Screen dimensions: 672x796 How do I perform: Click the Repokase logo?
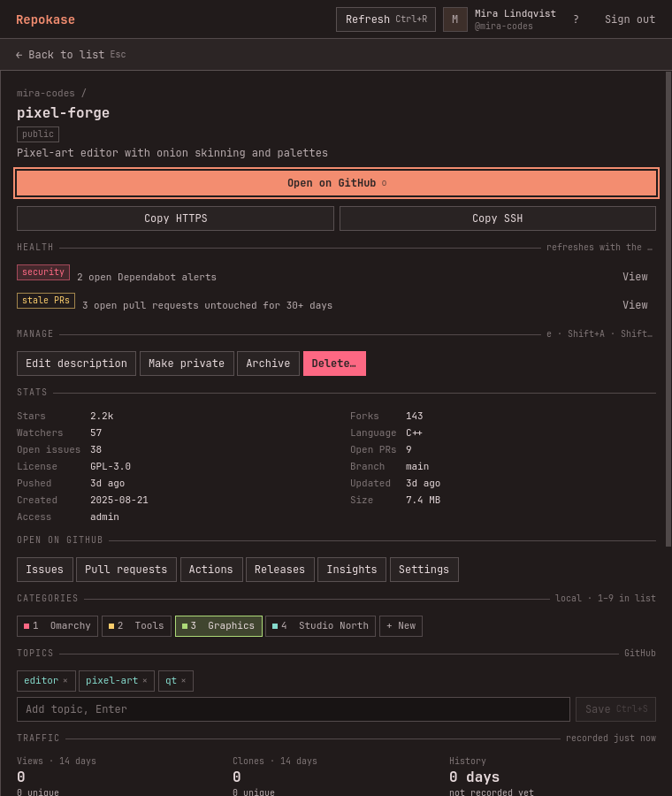point(45,19)
